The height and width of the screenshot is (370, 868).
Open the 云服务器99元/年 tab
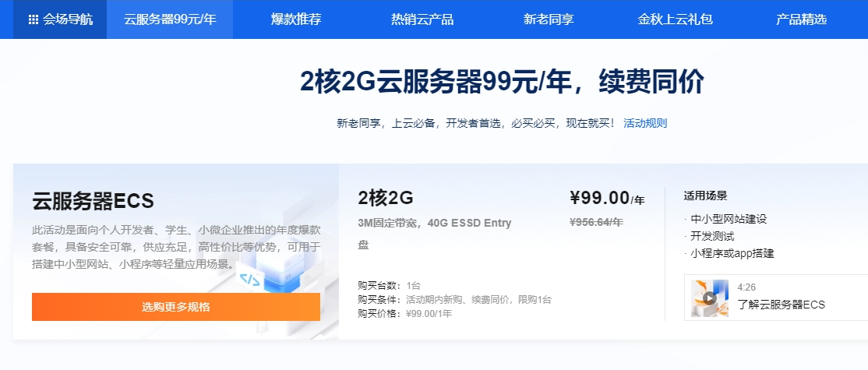click(x=169, y=19)
